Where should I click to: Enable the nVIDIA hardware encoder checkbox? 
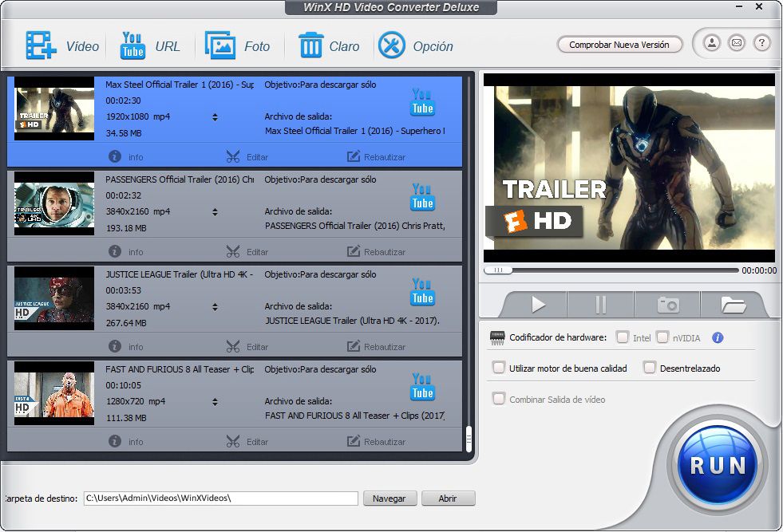pyautogui.click(x=662, y=337)
